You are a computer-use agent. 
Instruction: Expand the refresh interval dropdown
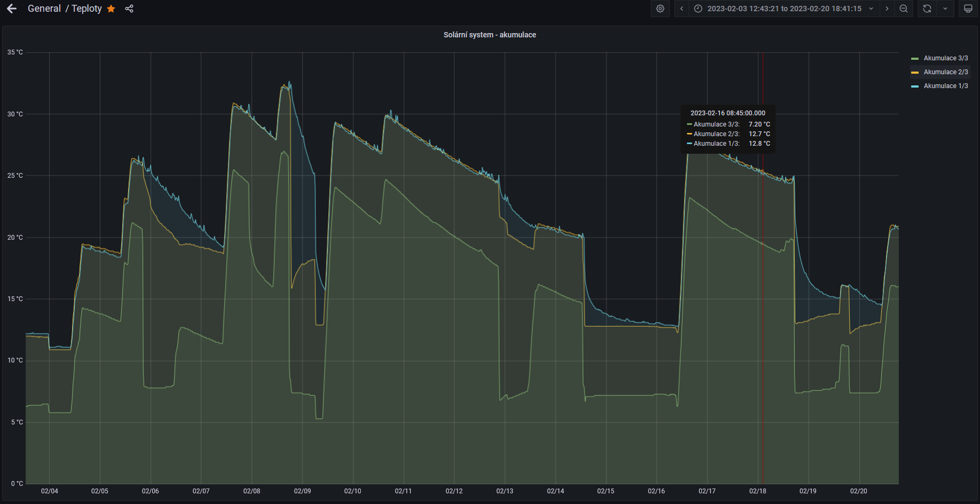pyautogui.click(x=945, y=9)
